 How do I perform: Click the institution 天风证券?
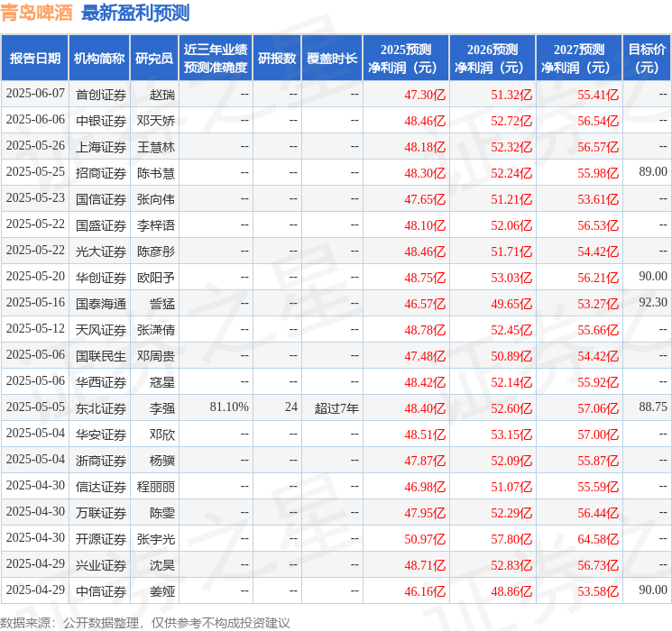coord(101,329)
